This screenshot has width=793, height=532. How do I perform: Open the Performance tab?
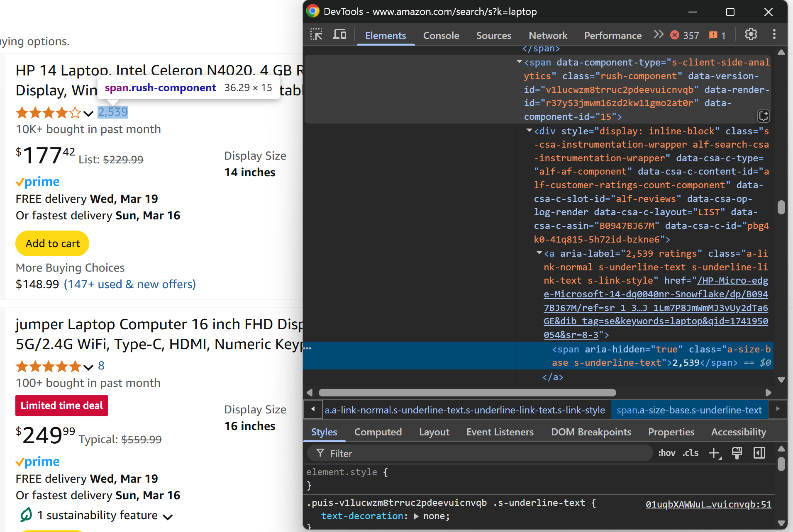[x=613, y=36]
